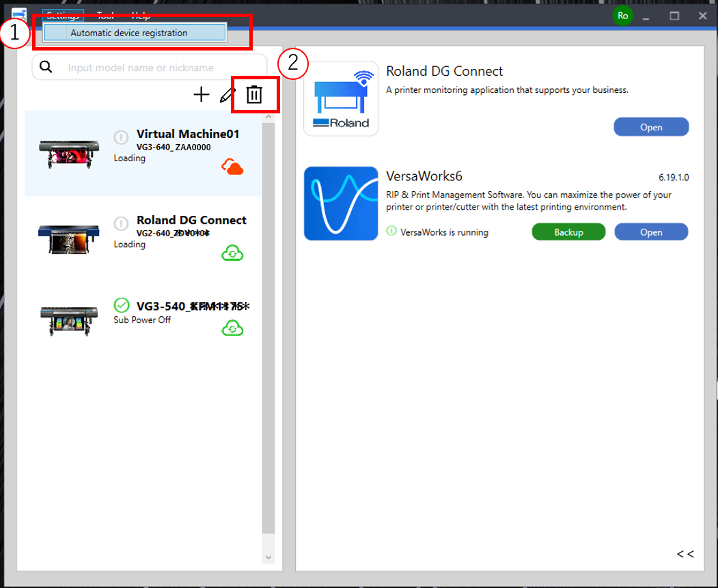
Task: Click the device list scroll up arrow
Action: (x=268, y=117)
